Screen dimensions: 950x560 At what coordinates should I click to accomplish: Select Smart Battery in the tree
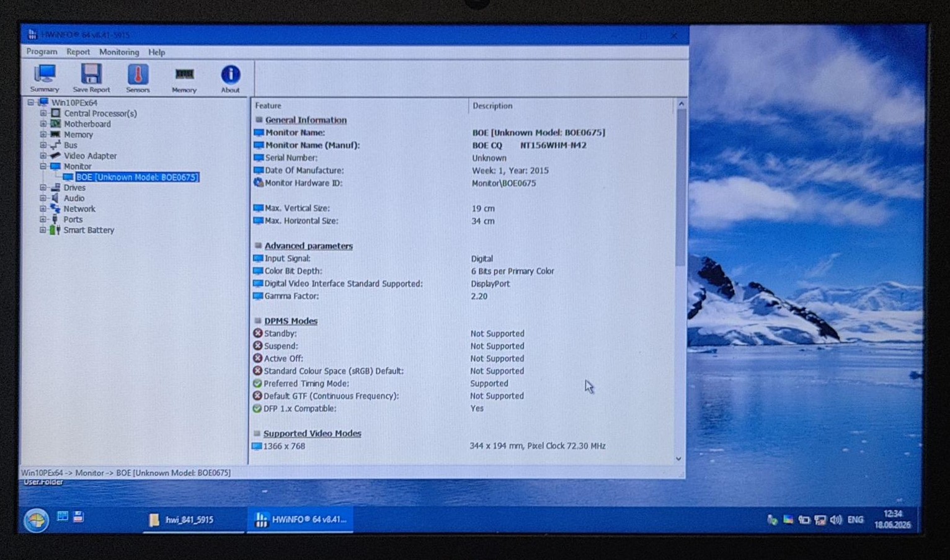(x=89, y=230)
